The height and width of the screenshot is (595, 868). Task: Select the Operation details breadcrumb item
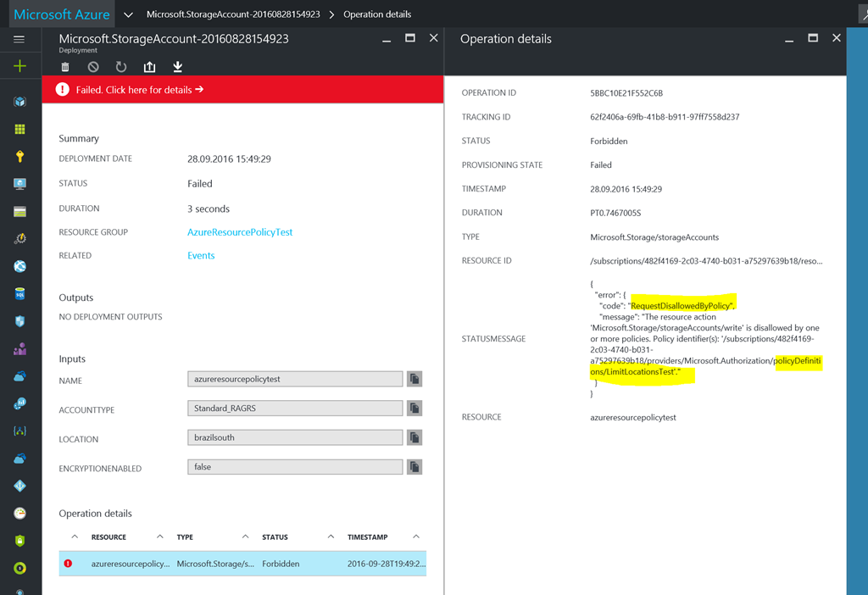click(377, 14)
